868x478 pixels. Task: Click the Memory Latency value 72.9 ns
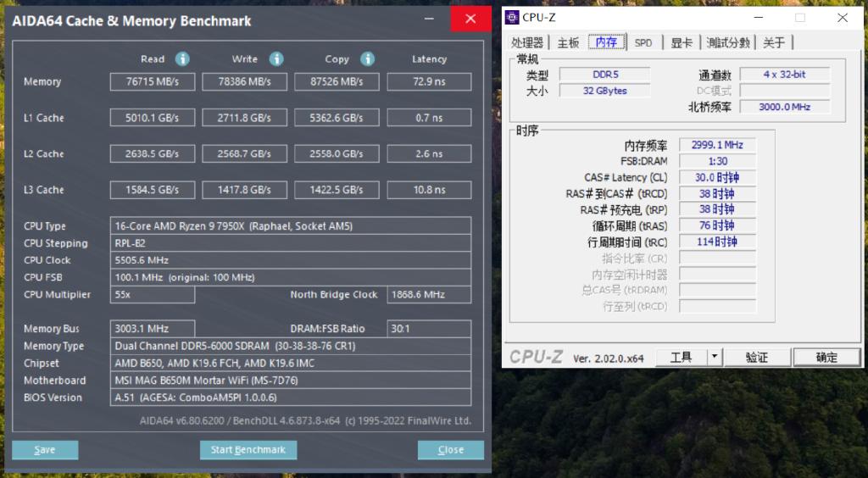[x=429, y=82]
